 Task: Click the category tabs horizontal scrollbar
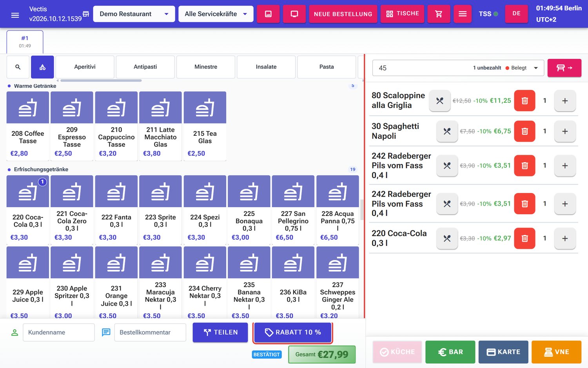pos(101,80)
